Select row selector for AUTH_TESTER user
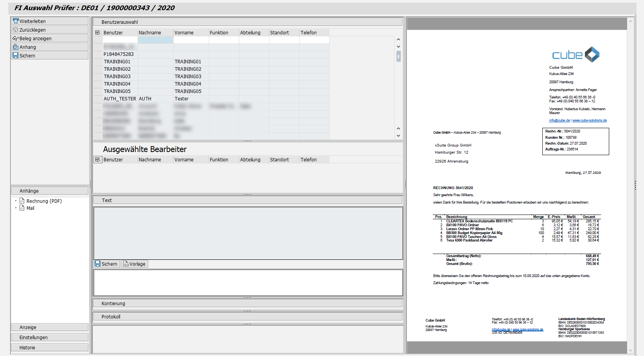644x356 pixels. tap(98, 99)
